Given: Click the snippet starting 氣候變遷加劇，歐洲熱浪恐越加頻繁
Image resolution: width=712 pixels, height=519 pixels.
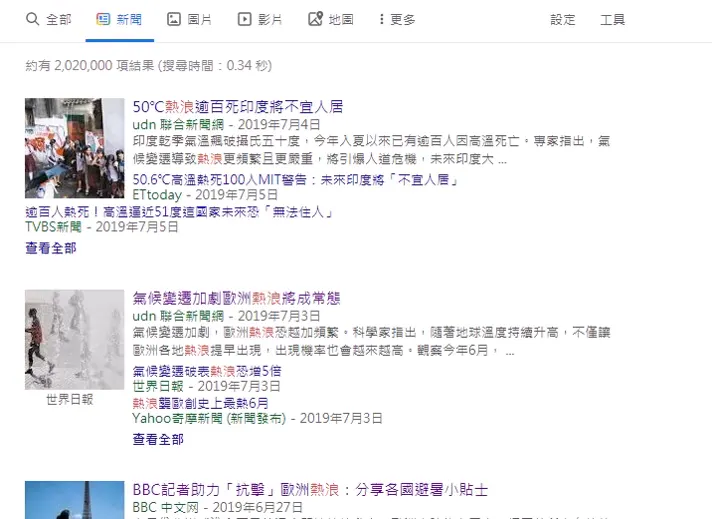Looking at the screenshot, I should pyautogui.click(x=371, y=342).
